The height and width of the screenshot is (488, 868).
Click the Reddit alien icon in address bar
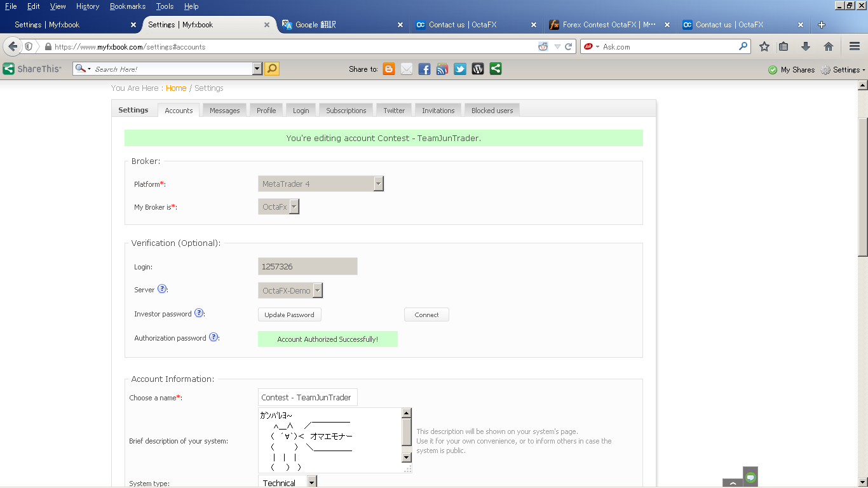pyautogui.click(x=543, y=46)
